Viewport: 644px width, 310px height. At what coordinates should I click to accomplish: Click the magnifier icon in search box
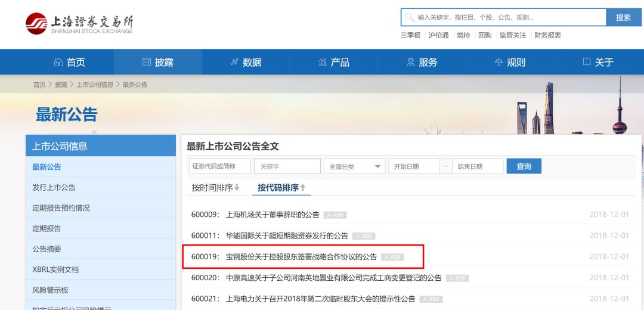point(410,17)
